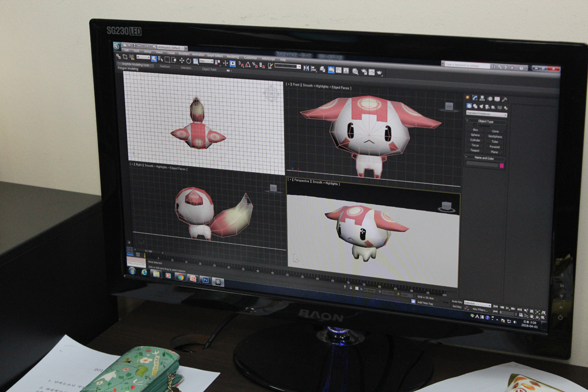This screenshot has width=588, height=392.
Task: Switch to the Freeform ribbon tab
Action: (165, 66)
